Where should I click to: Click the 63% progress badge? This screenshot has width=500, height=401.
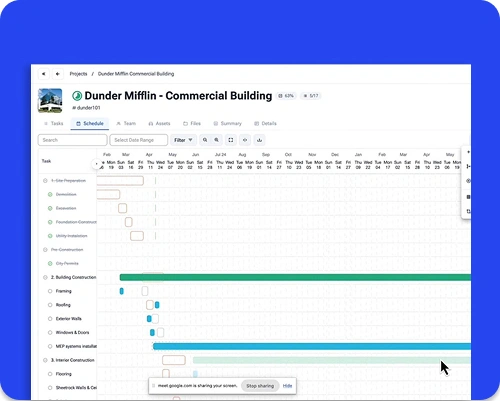pyautogui.click(x=286, y=96)
